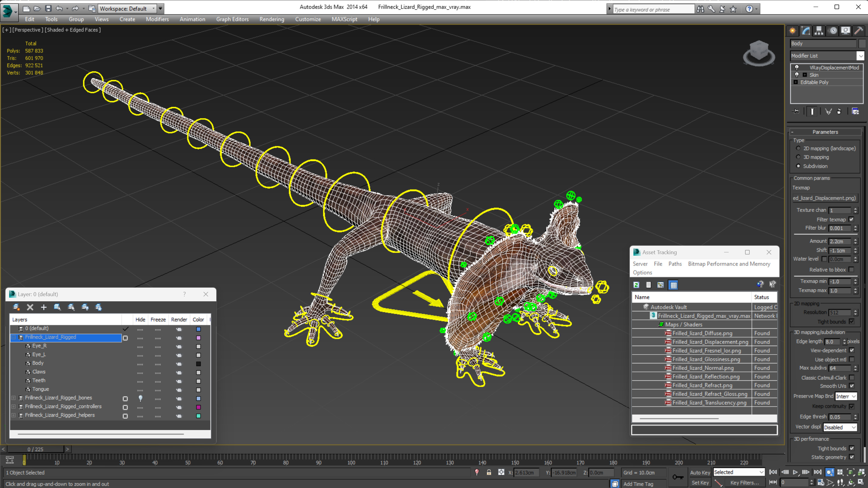Toggle the selection lock icon
The image size is (868, 488).
(x=489, y=472)
